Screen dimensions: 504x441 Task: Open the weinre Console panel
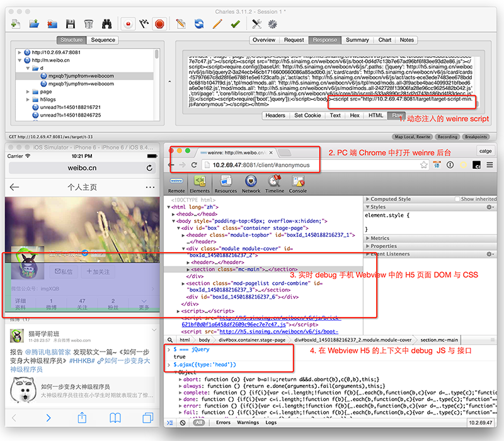click(297, 183)
